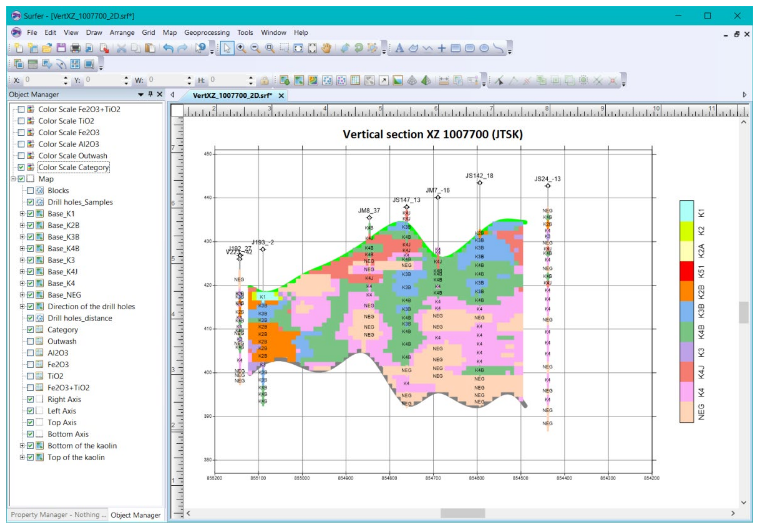760x532 pixels.
Task: Select the Rectangle drawing tool
Action: (x=455, y=48)
